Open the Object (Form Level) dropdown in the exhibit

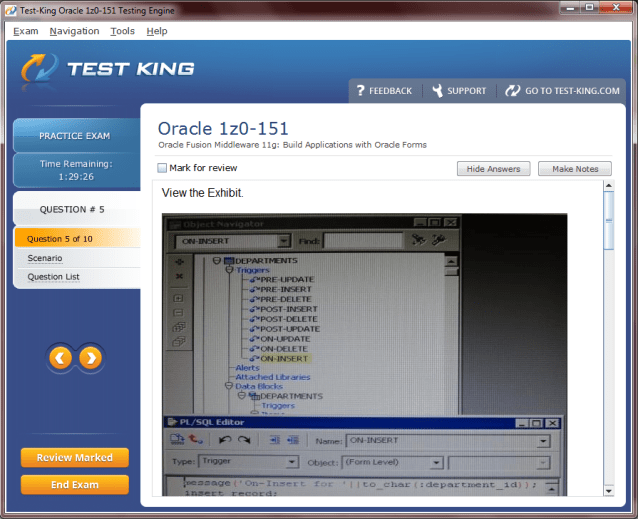(x=436, y=462)
